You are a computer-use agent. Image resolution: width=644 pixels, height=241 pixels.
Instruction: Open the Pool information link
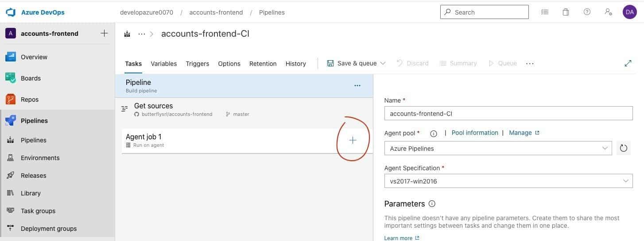[x=475, y=133]
